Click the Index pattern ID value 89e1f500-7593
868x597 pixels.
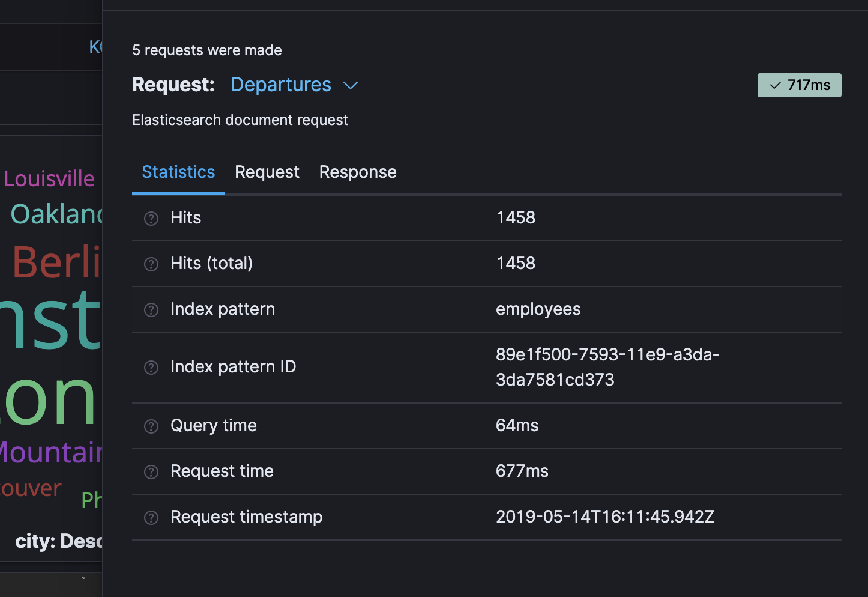[607, 367]
